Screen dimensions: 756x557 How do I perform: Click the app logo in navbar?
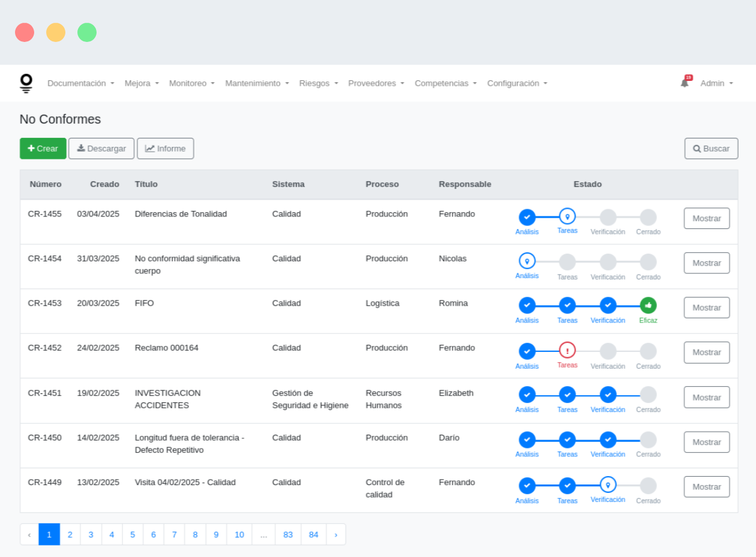[26, 83]
